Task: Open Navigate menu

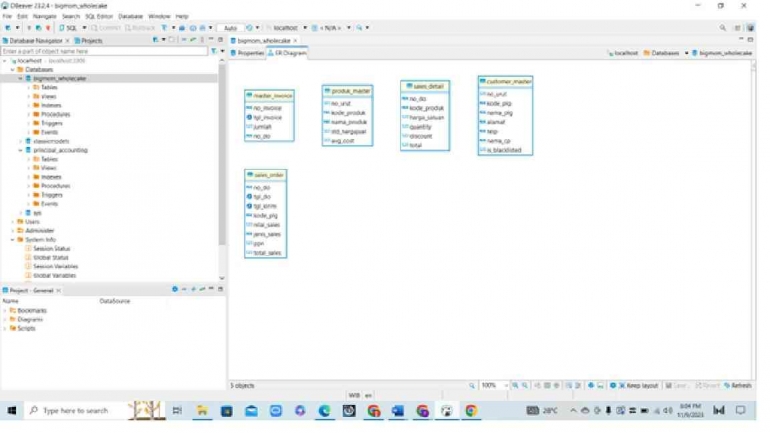Action: click(x=44, y=16)
